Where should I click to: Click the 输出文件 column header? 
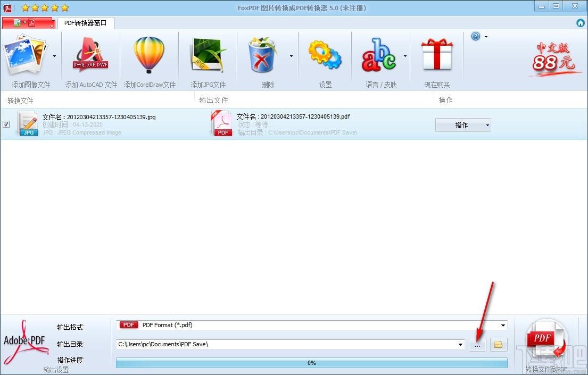[x=213, y=100]
